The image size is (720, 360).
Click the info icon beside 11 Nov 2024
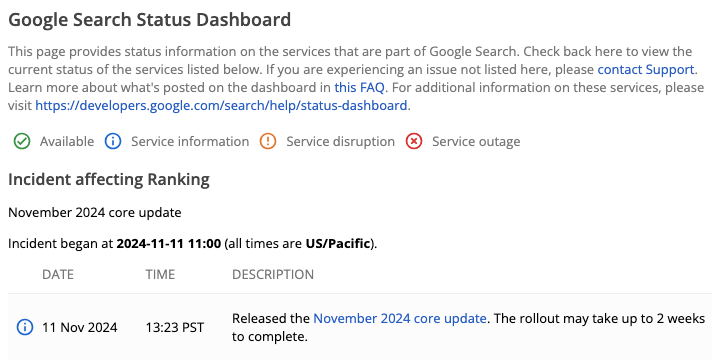[x=25, y=327]
